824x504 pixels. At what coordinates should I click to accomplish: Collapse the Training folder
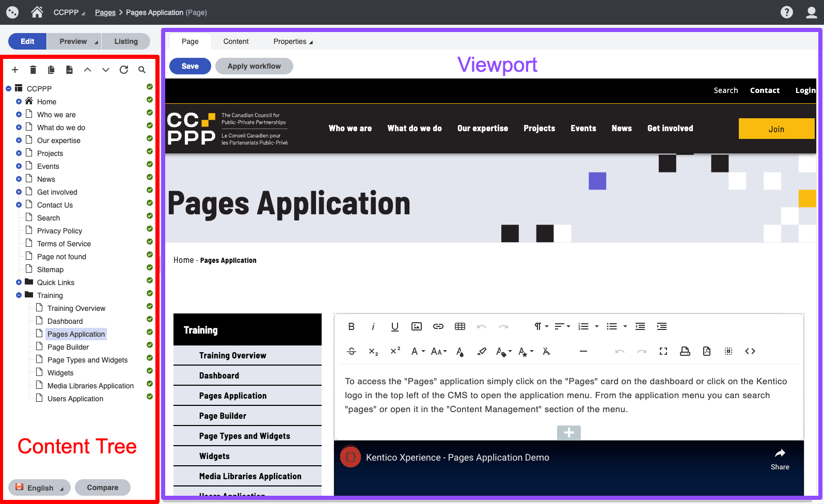tap(19, 295)
